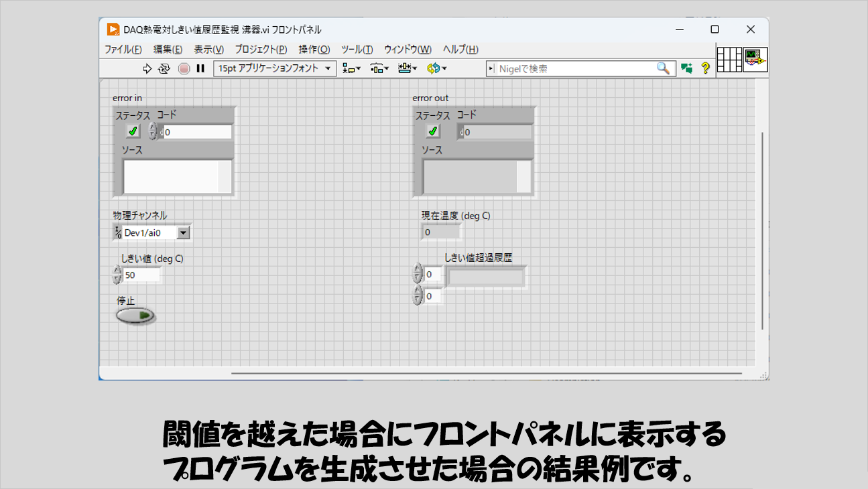Click the gray element cell of しきい値超過履歴 array
The height and width of the screenshot is (489, 868).
pos(486,277)
